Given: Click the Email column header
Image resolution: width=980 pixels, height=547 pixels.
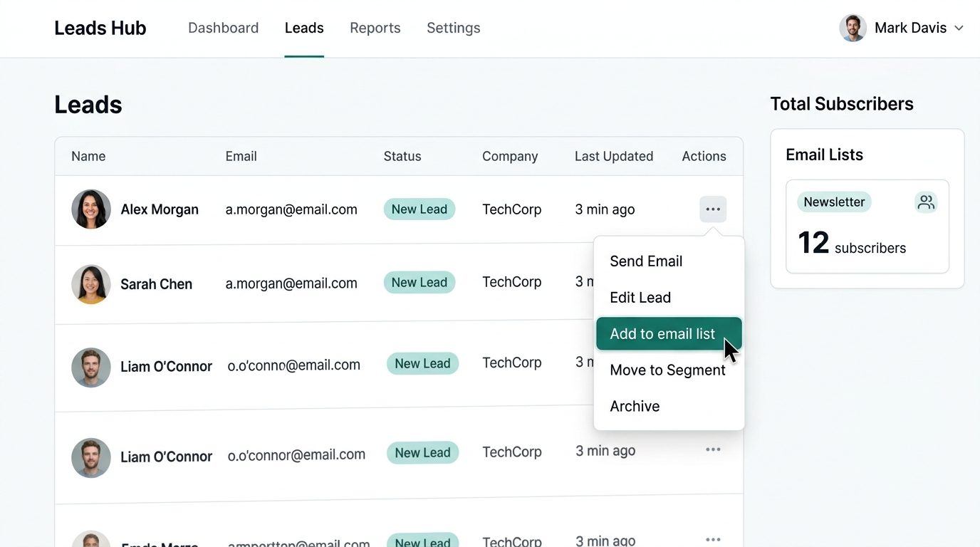Looking at the screenshot, I should pyautogui.click(x=241, y=157).
